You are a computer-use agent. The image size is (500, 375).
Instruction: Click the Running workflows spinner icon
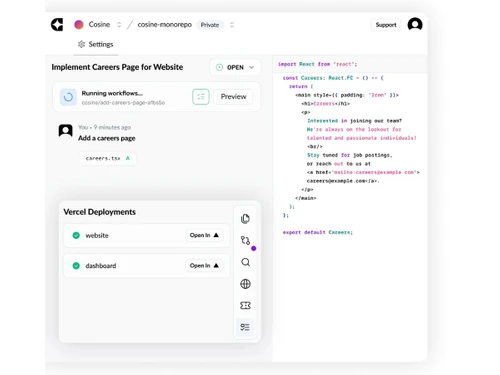(x=68, y=97)
